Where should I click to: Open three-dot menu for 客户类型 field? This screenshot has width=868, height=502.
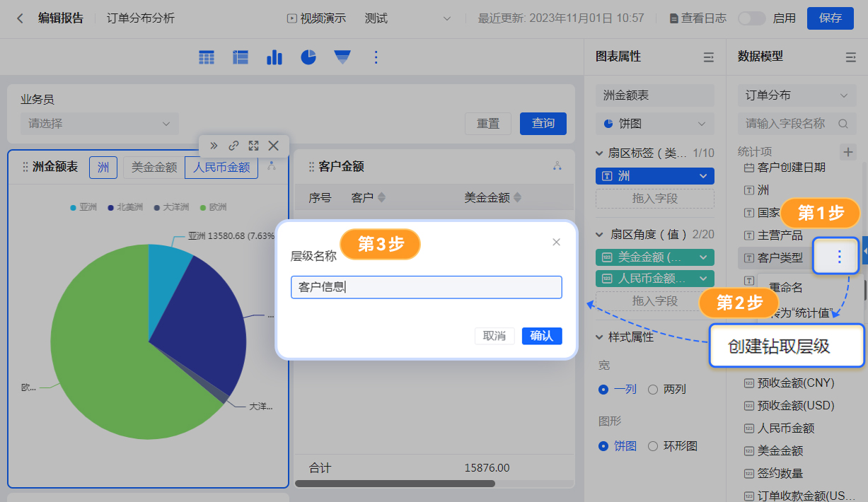tap(839, 257)
